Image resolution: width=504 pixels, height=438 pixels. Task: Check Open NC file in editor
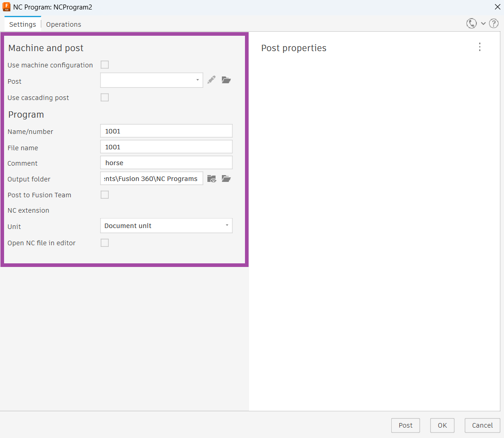[x=105, y=243]
